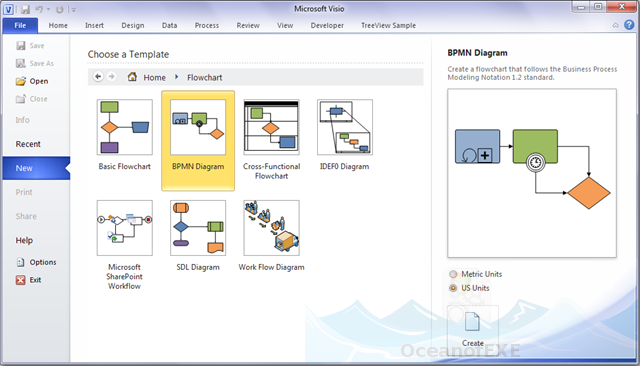Select the Microsoft SharePoint Workflow template
This screenshot has height=366, width=640.
click(x=124, y=245)
